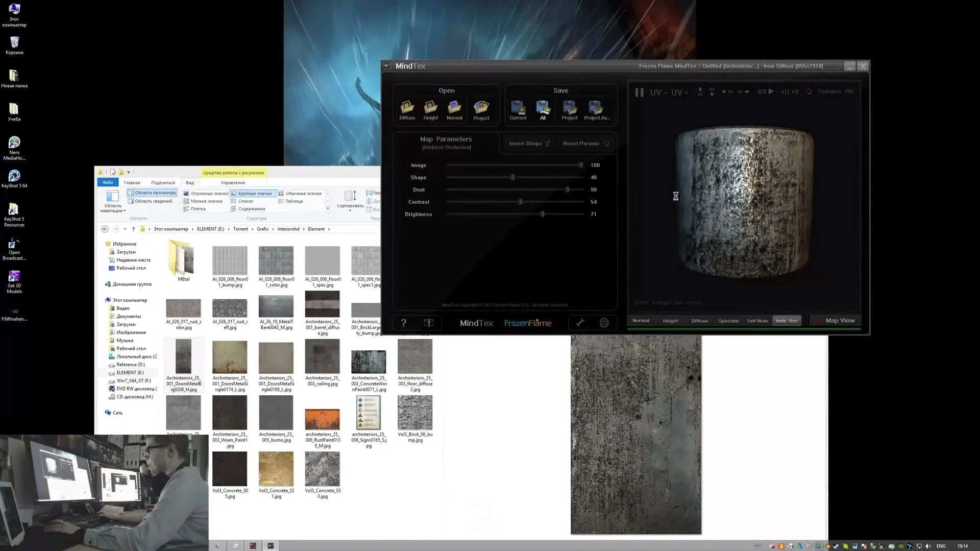Open the Корзина recycle bin icon
Viewport: 980px width, 551px height.
[x=14, y=45]
